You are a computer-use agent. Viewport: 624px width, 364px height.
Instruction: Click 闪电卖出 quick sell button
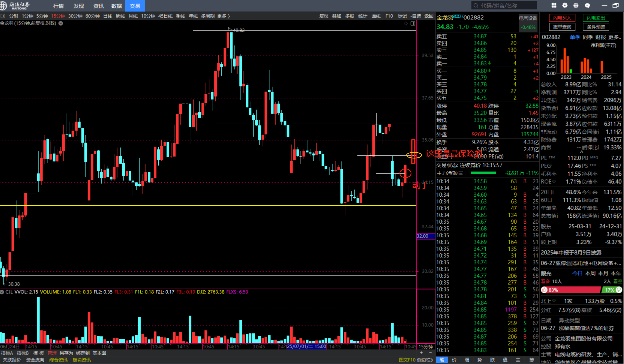point(596,18)
